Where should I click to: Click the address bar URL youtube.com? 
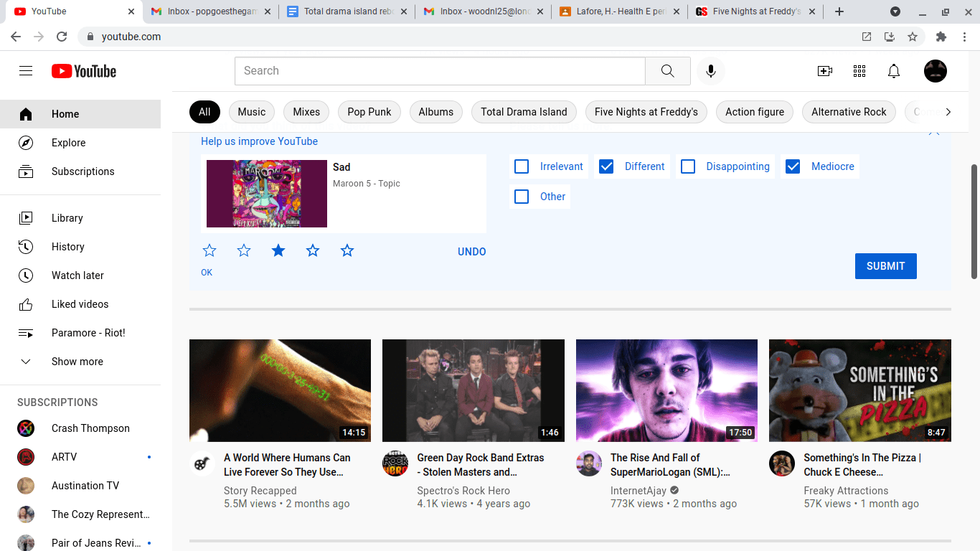[x=131, y=37]
